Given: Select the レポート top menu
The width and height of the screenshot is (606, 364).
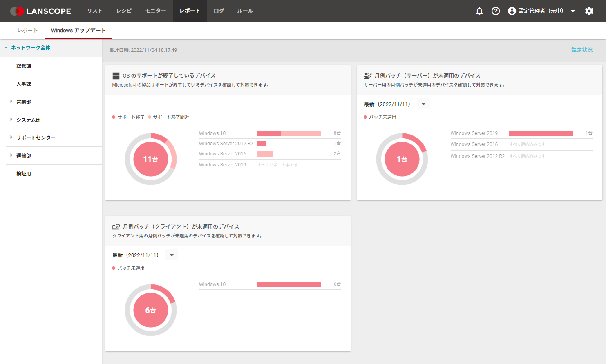Looking at the screenshot, I should point(190,11).
